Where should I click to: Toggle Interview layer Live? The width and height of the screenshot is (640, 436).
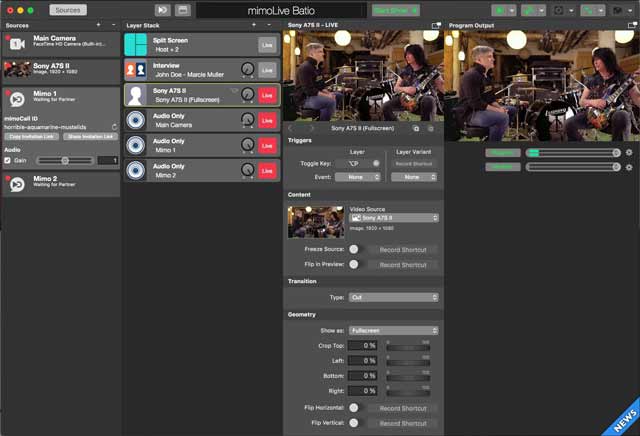point(267,70)
